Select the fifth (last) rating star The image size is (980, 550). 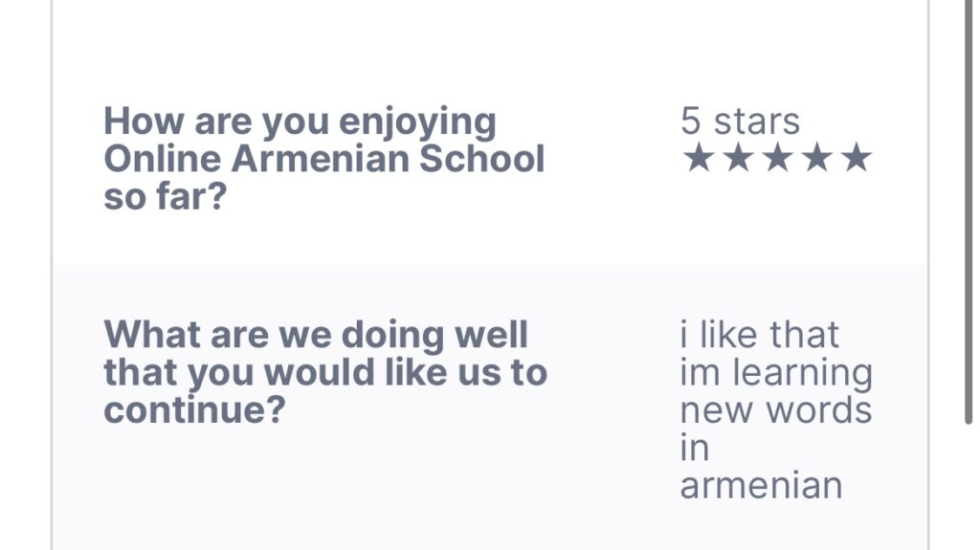(x=856, y=159)
